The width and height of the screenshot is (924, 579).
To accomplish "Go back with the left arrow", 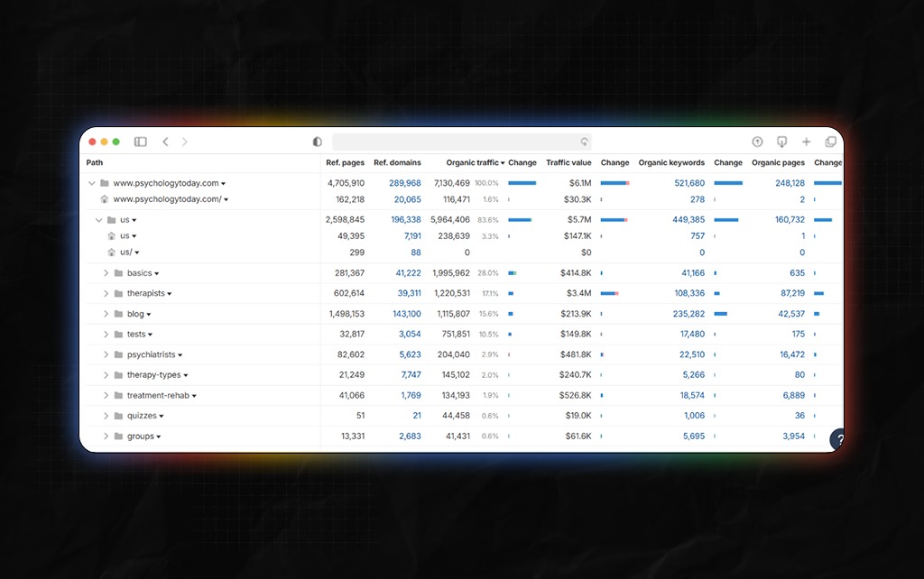I will (x=166, y=142).
